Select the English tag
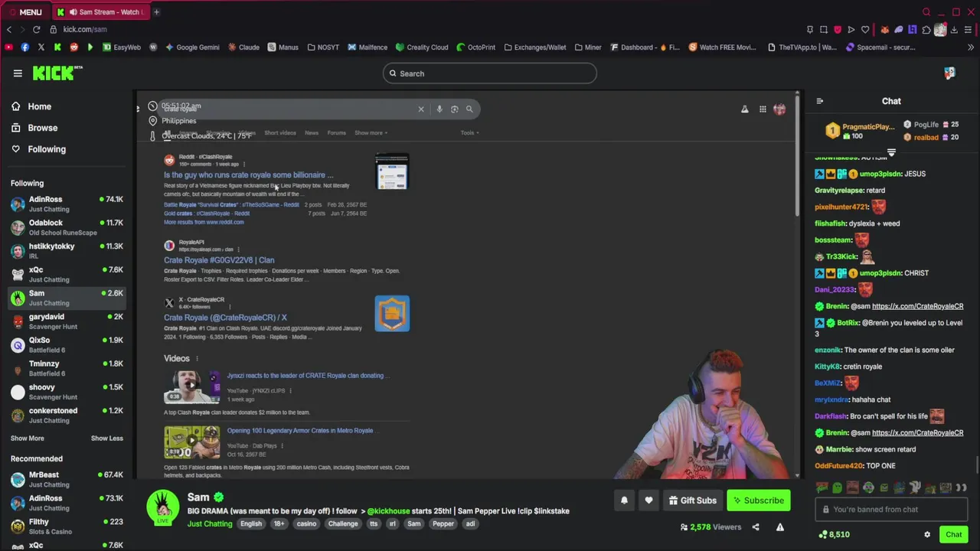 pos(251,524)
